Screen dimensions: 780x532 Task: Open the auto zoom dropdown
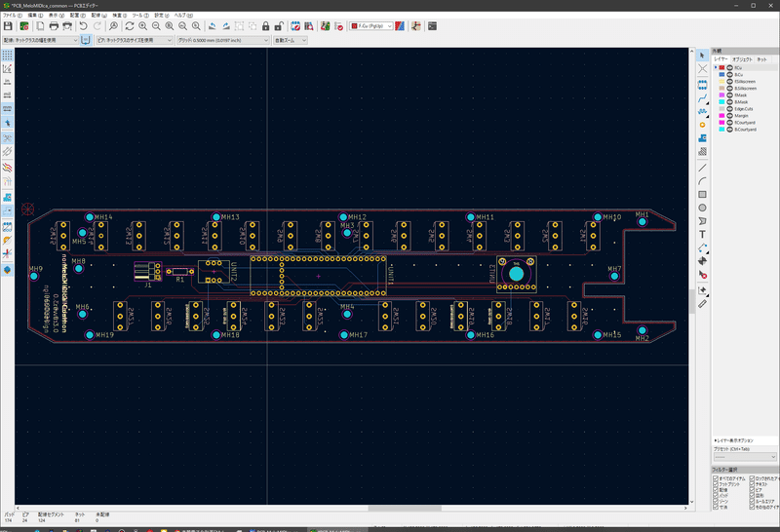click(x=290, y=40)
